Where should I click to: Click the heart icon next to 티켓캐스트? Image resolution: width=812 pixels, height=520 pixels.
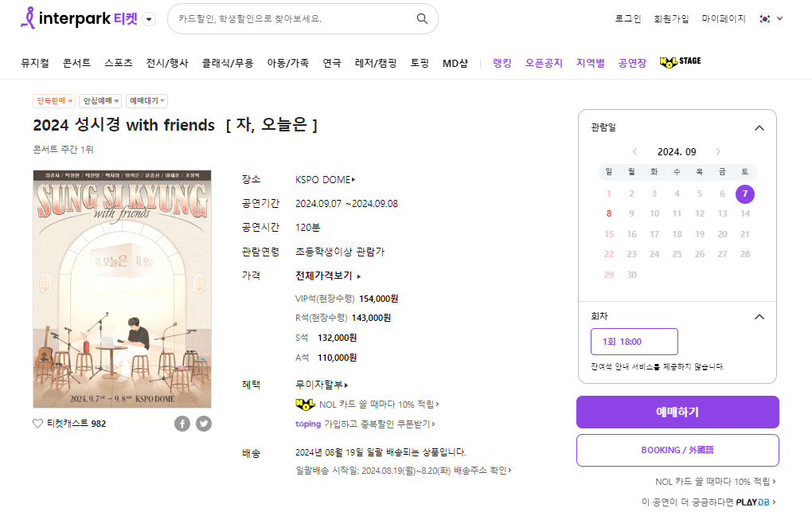[37, 424]
